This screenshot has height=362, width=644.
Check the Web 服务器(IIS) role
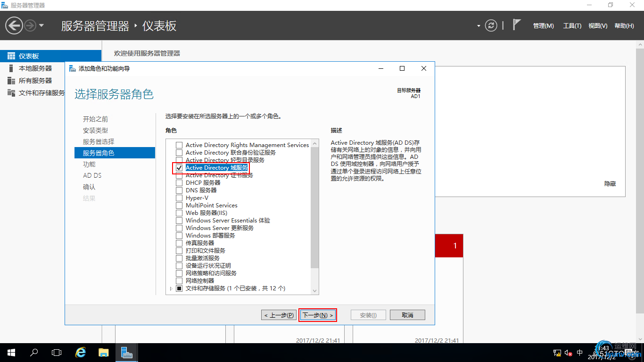(179, 213)
